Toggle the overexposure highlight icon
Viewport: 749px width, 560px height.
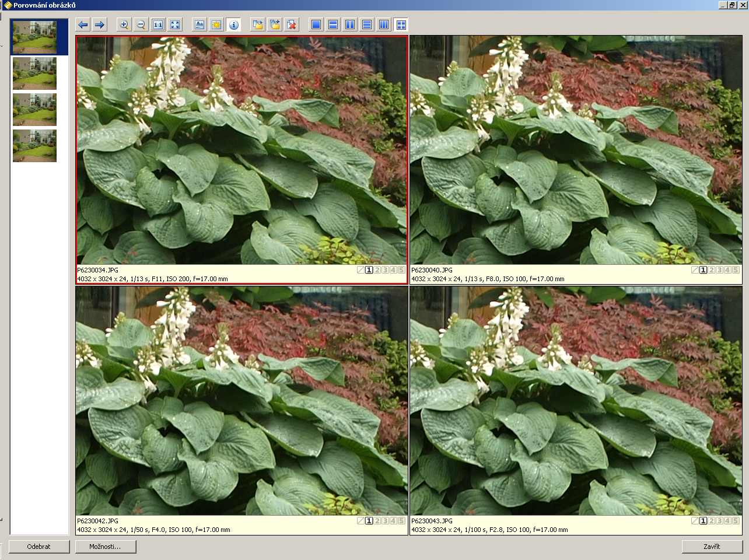216,24
